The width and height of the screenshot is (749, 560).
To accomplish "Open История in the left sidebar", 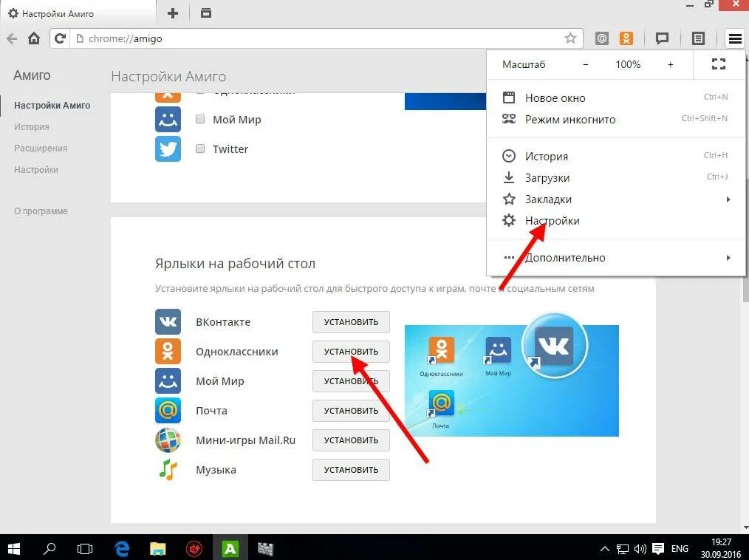I will click(32, 126).
